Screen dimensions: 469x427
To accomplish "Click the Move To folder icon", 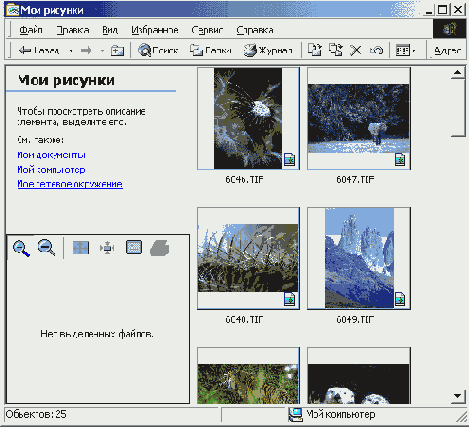I will tap(314, 50).
